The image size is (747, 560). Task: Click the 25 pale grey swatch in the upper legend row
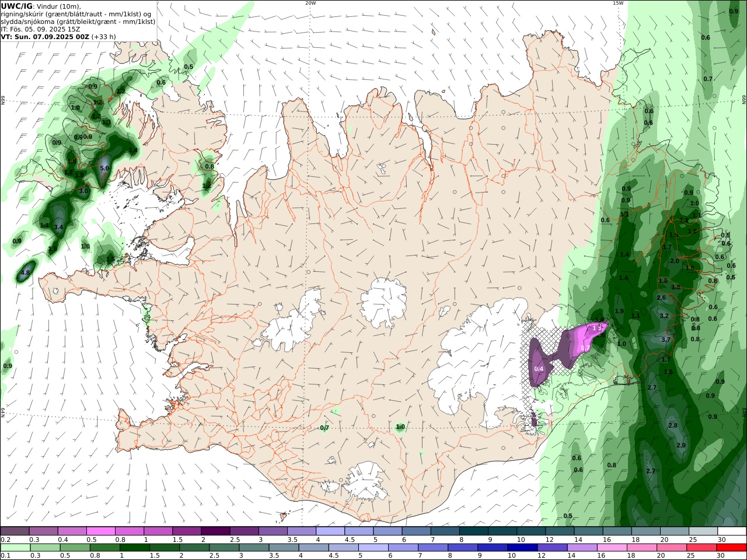[x=703, y=531]
